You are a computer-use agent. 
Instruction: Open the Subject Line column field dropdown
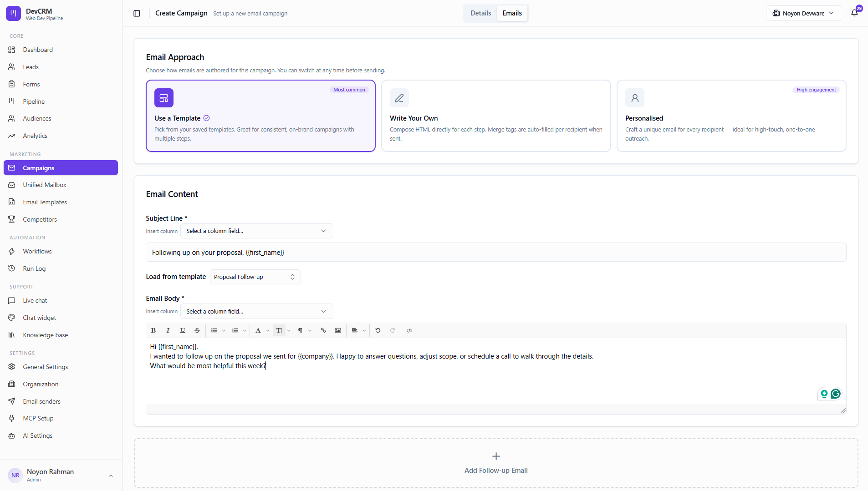[x=257, y=231]
